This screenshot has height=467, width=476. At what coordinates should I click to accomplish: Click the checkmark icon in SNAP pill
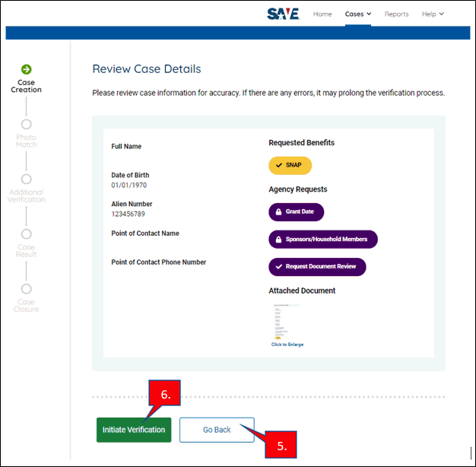tap(278, 165)
